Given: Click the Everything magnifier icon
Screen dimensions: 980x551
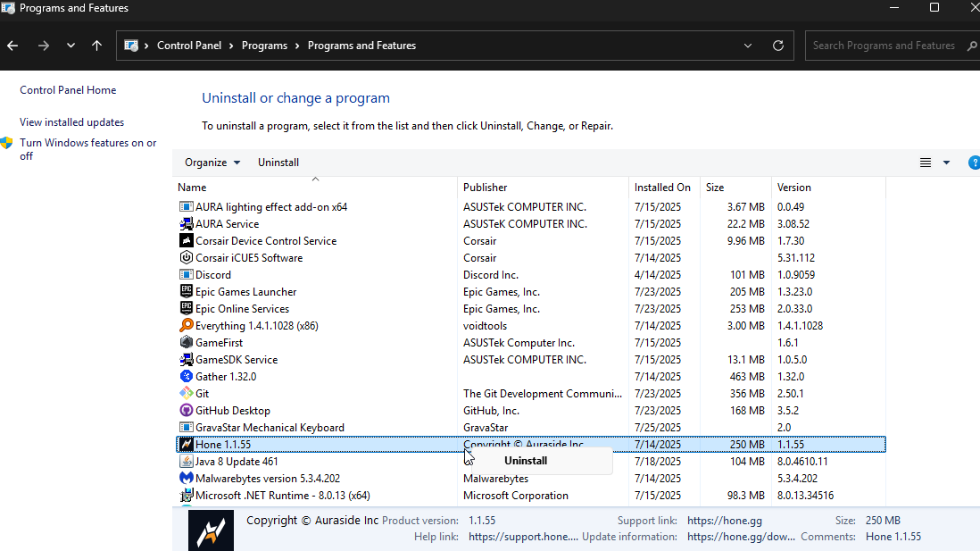Looking at the screenshot, I should [x=187, y=325].
